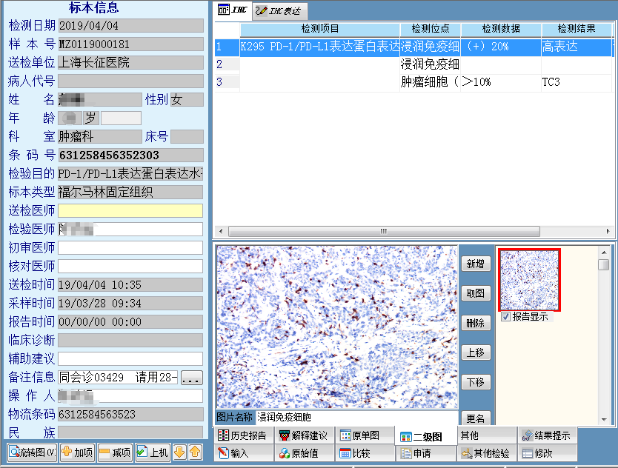Click the 新增 button beside image
The image size is (618, 468).
(475, 263)
